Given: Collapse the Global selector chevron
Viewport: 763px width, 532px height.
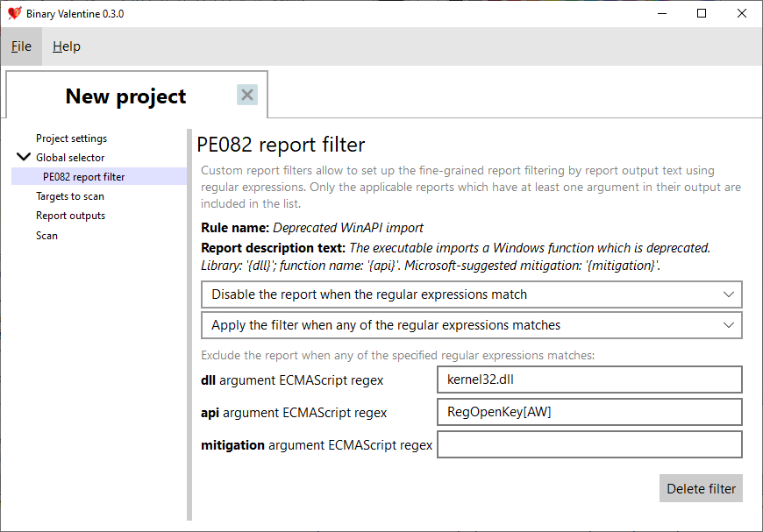Looking at the screenshot, I should (x=24, y=157).
